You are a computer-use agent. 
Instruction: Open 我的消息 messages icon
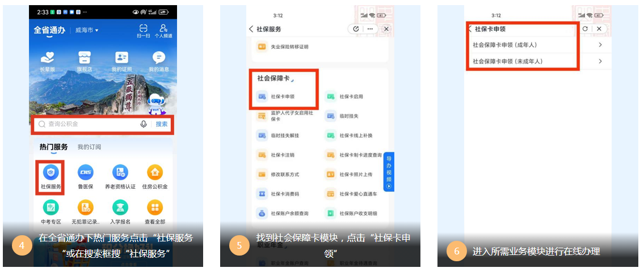159,58
